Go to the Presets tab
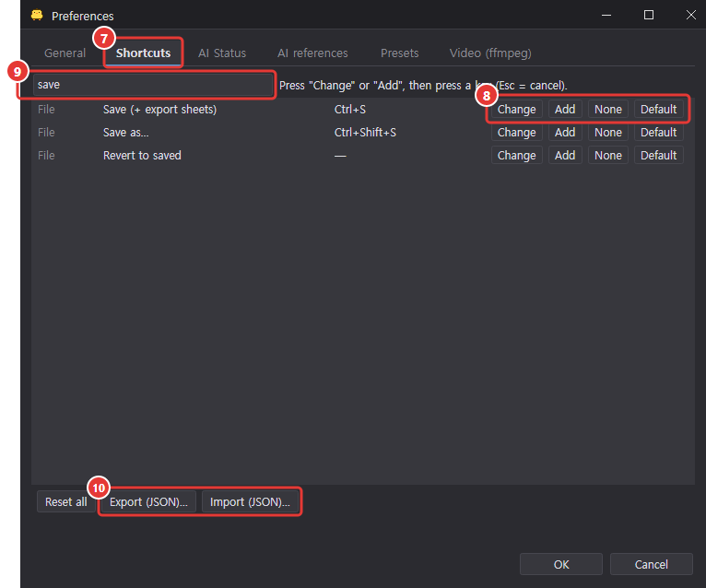The image size is (706, 588). 399,53
